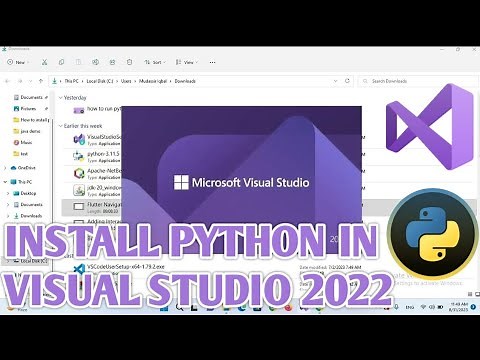
Task: Collapse the Earlier this week group
Action: coord(60,126)
